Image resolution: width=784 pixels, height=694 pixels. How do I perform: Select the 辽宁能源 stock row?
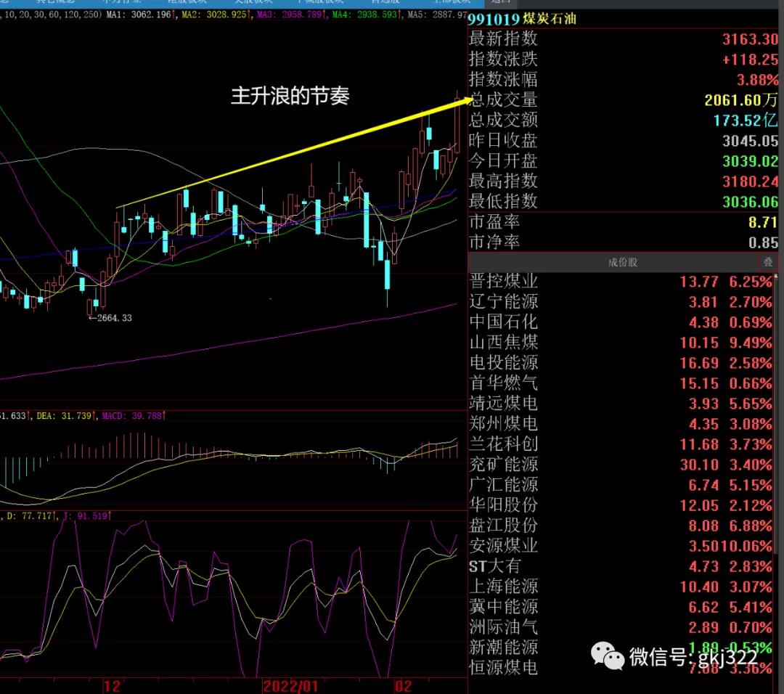click(621, 302)
